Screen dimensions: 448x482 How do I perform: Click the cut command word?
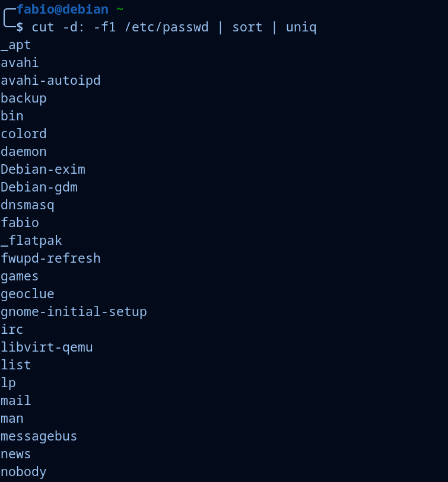click(43, 27)
